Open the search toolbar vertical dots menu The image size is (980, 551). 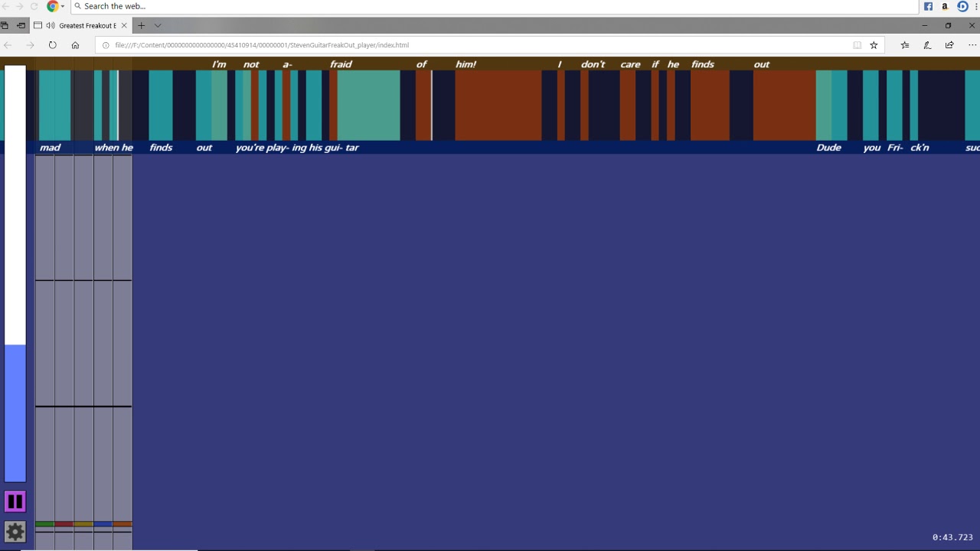(976, 6)
